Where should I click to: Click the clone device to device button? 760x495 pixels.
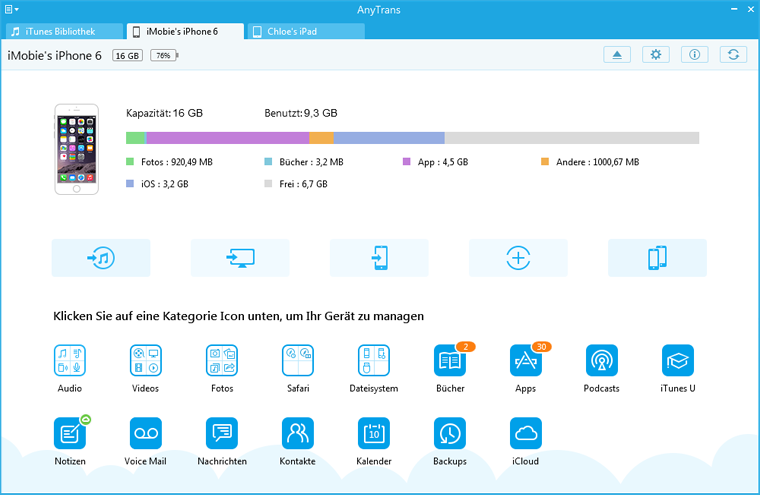pyautogui.click(x=657, y=257)
